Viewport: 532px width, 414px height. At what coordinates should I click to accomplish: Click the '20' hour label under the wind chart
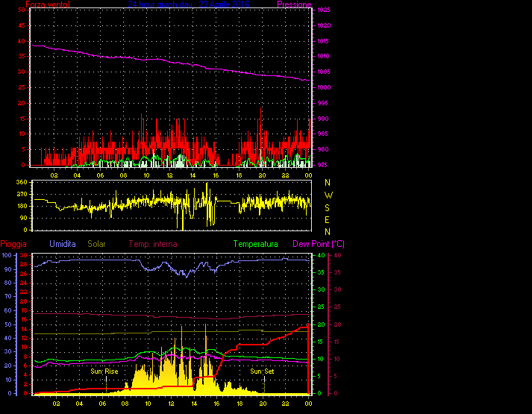click(262, 175)
